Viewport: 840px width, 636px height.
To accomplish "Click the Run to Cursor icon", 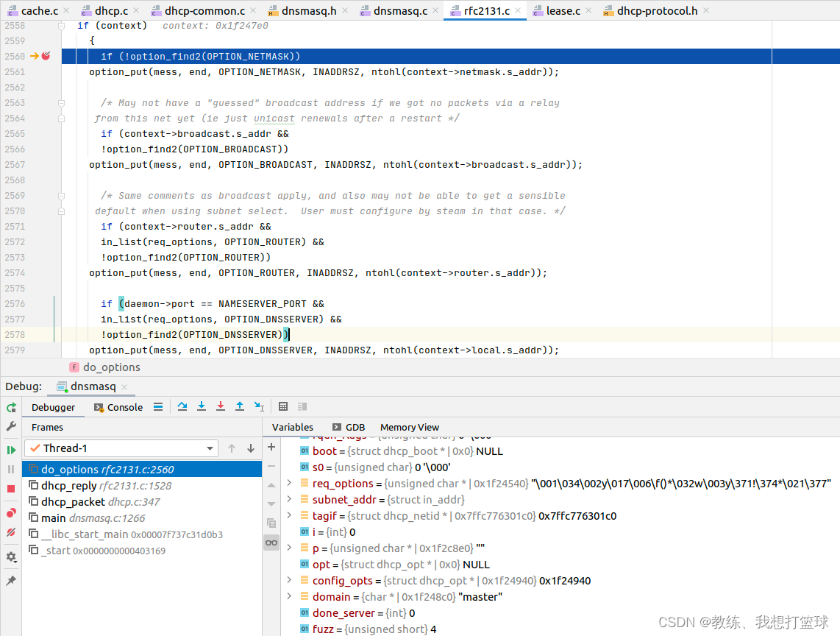I will [258, 406].
